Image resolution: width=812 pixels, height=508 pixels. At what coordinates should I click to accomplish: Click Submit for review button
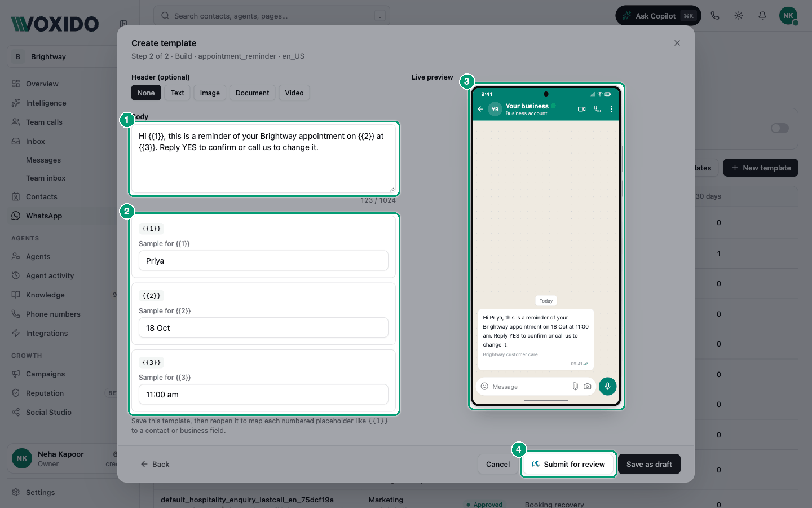(x=568, y=464)
